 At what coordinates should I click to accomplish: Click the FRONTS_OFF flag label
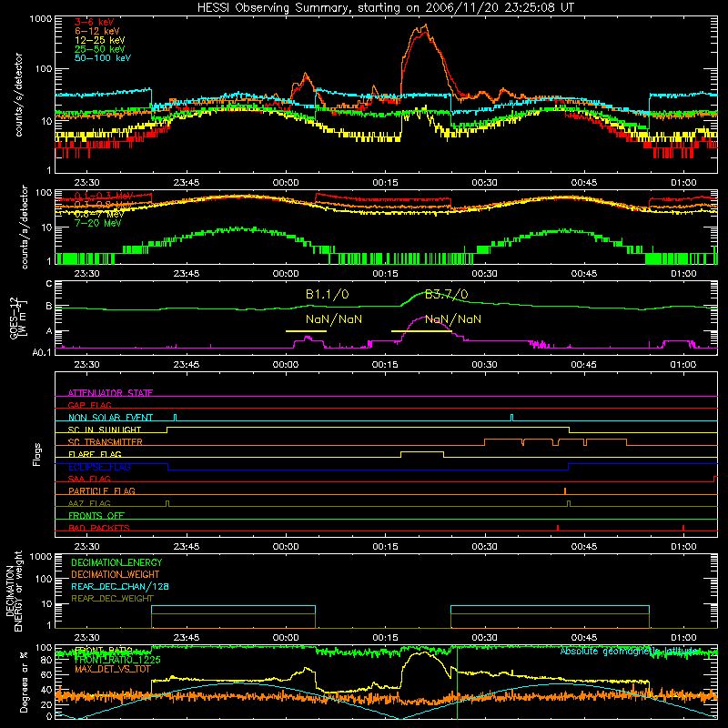point(96,515)
